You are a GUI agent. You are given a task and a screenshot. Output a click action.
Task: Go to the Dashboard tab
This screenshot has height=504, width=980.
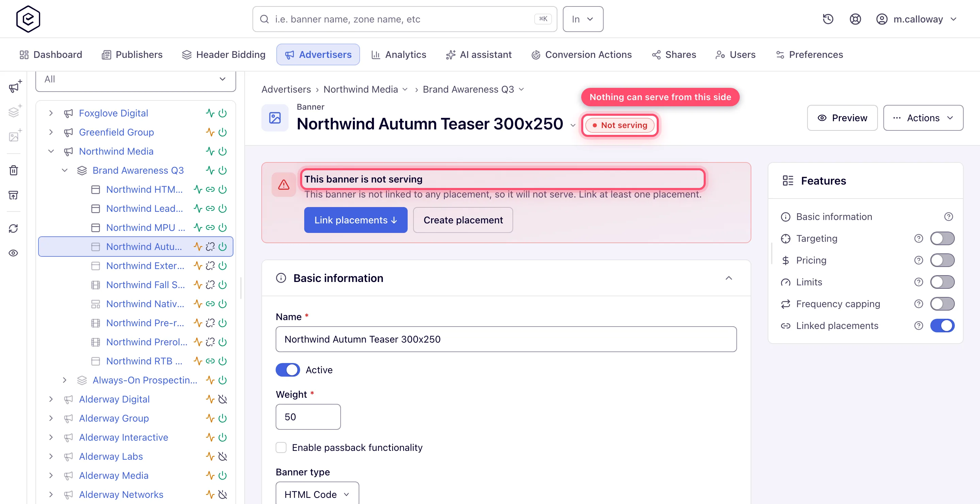[x=51, y=54]
